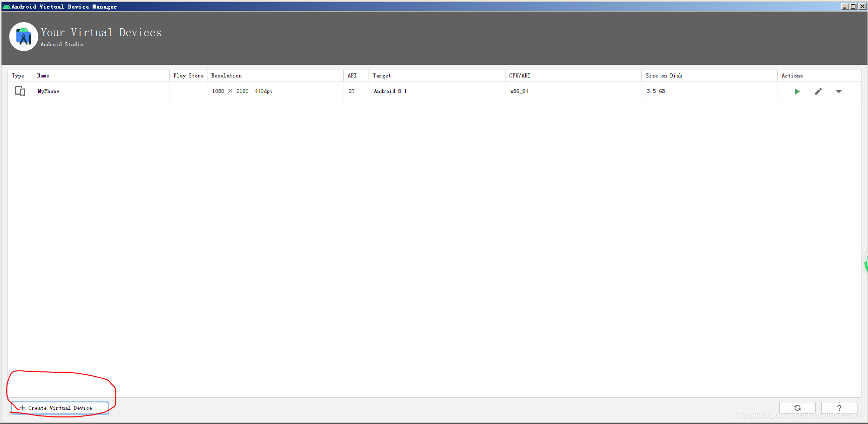868x424 pixels.
Task: Maximize the AVD Manager window
Action: coord(853,6)
